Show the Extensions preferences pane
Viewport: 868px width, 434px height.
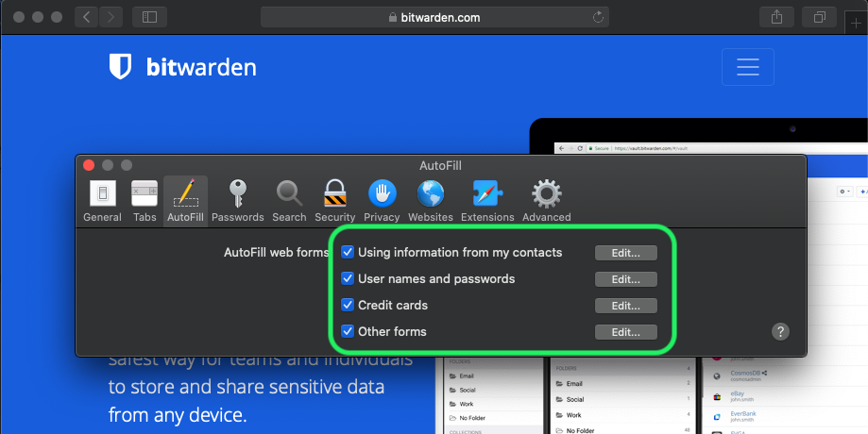[487, 200]
